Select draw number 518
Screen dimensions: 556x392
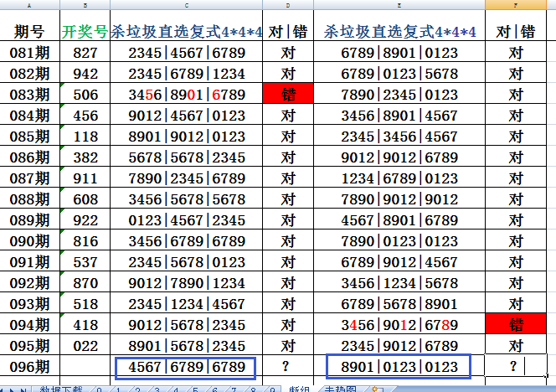click(85, 304)
